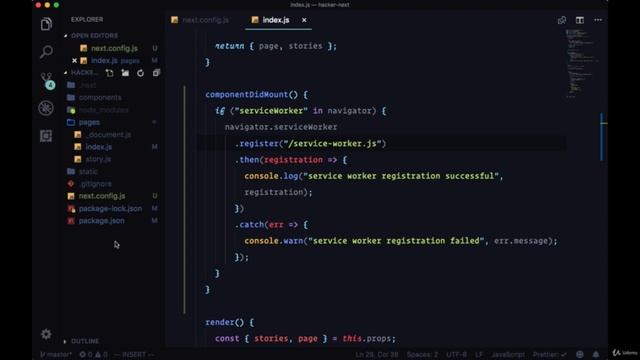Click the .register("/service-worker.js") line
Viewport: 640px width, 360px height.
pyautogui.click(x=311, y=144)
